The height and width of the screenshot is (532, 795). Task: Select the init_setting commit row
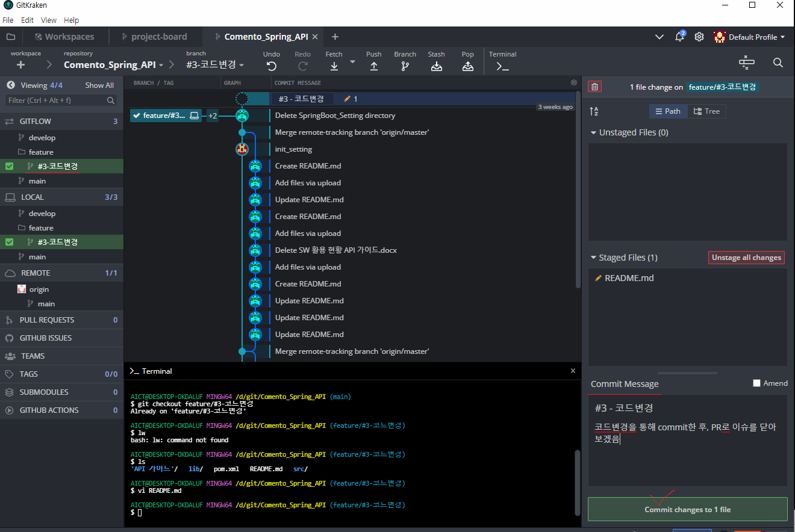[293, 149]
